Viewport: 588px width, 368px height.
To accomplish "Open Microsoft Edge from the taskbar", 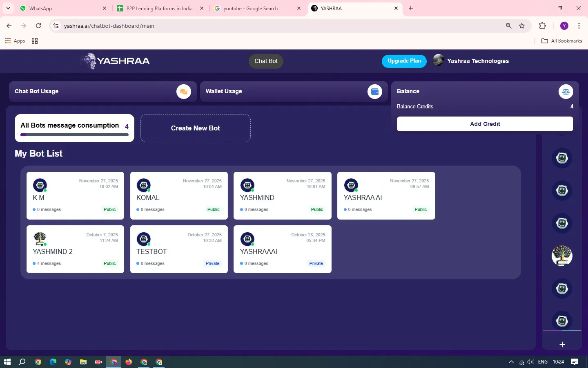I will tap(53, 362).
